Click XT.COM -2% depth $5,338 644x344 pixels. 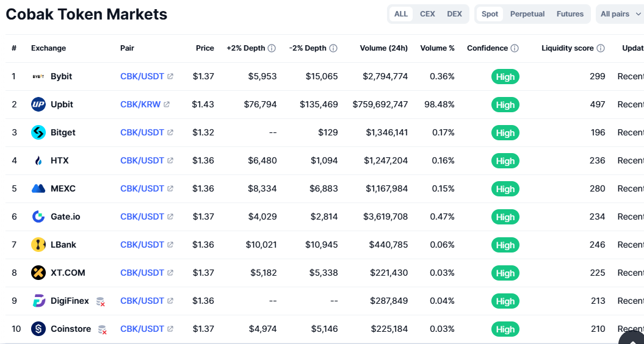324,273
